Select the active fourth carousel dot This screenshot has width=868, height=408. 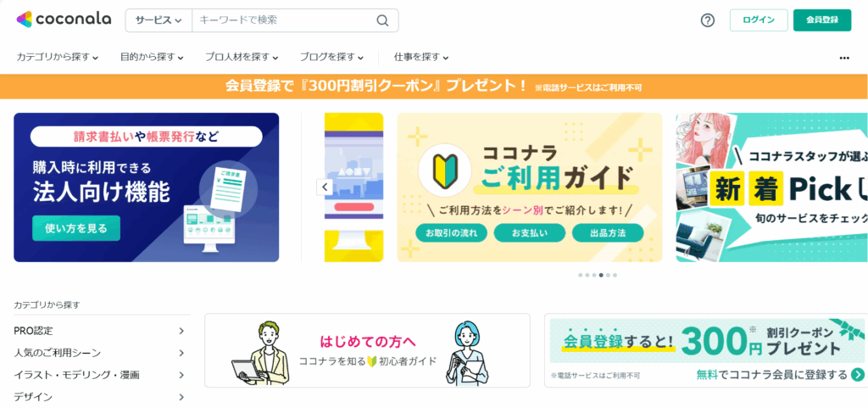[601, 275]
